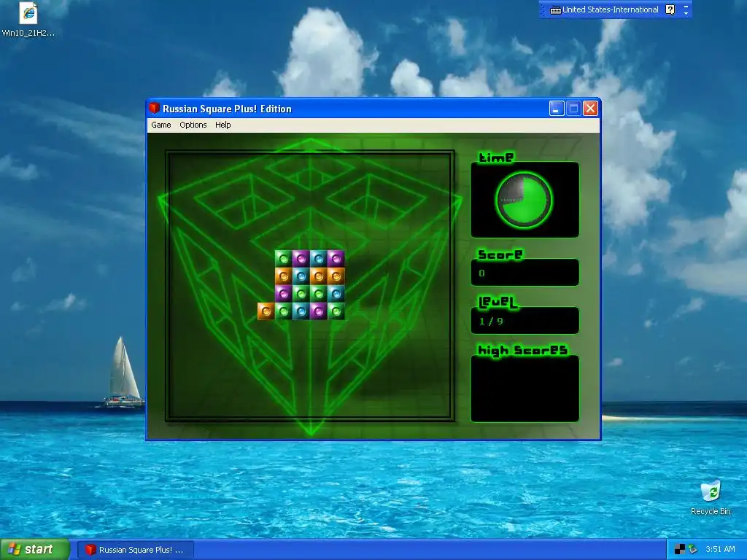This screenshot has height=560, width=747.
Task: Click the blue block in the bottom row
Action: [301, 311]
